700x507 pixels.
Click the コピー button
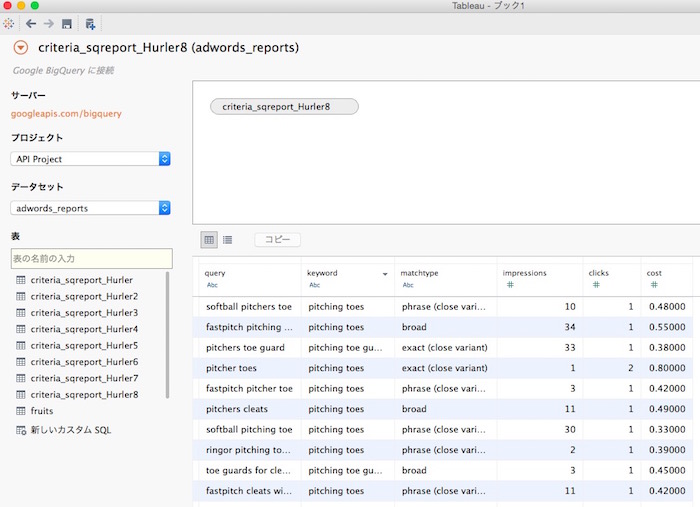277,240
